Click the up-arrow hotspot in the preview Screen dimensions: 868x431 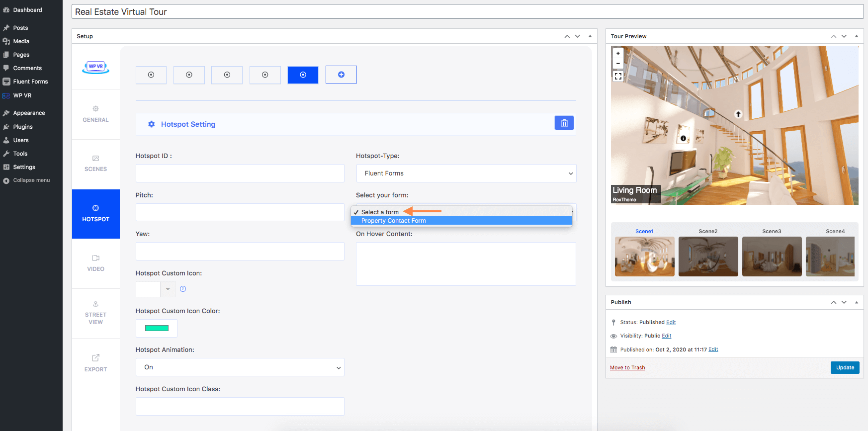738,114
